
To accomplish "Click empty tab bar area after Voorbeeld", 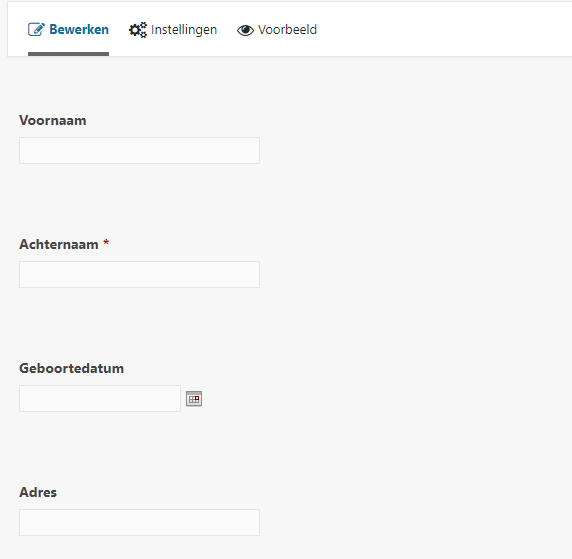I will click(x=438, y=30).
